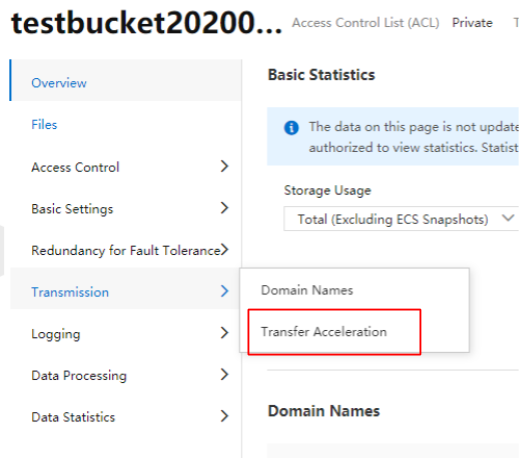Click the Transmission chevron arrow
Viewport: 526px width, 462px height.
point(224,291)
